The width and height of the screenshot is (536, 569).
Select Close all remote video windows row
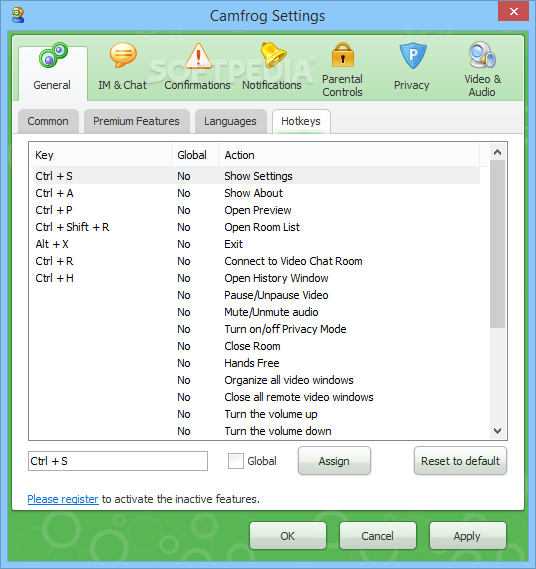tap(257, 397)
